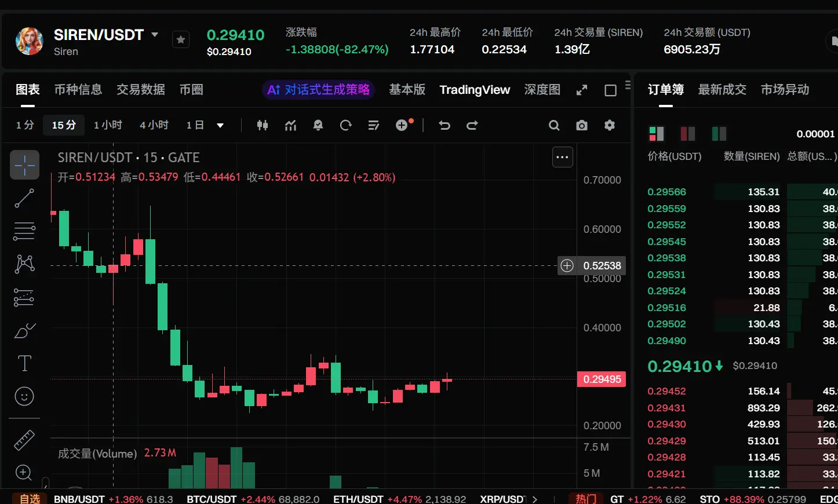
Task: Open the horizontal lines drawing tool
Action: (x=24, y=231)
